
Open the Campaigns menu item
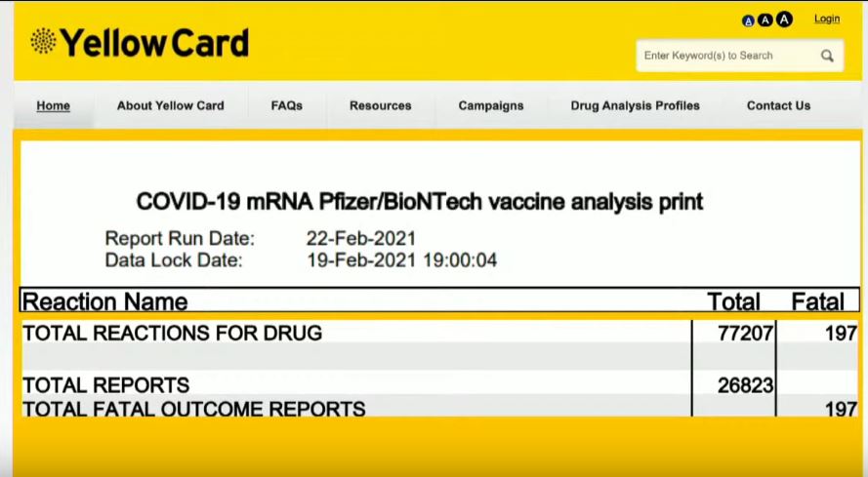491,105
